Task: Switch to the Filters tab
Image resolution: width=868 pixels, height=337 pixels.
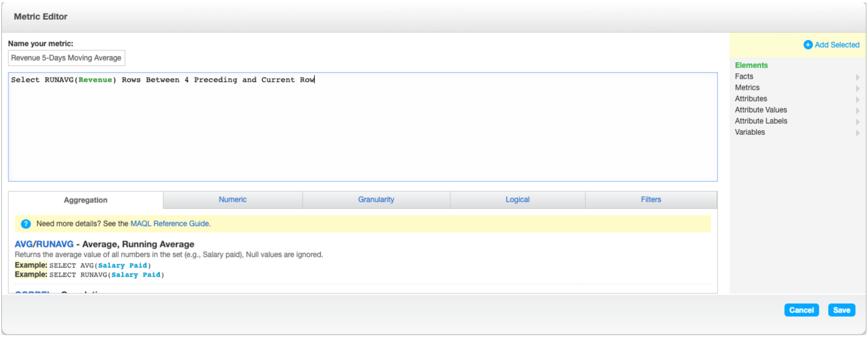Action: tap(650, 199)
